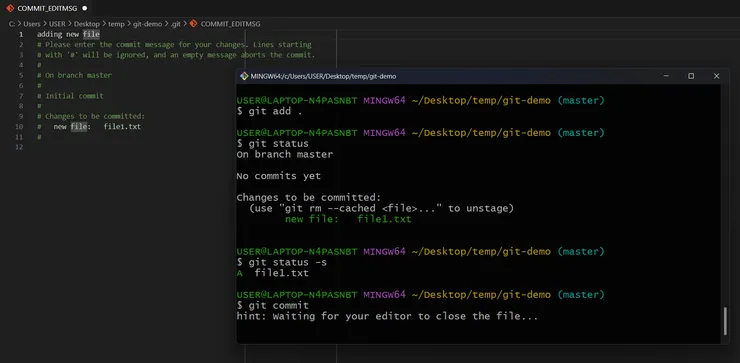Open the .git breadcrumb segment
The height and width of the screenshot is (363, 740).
176,24
